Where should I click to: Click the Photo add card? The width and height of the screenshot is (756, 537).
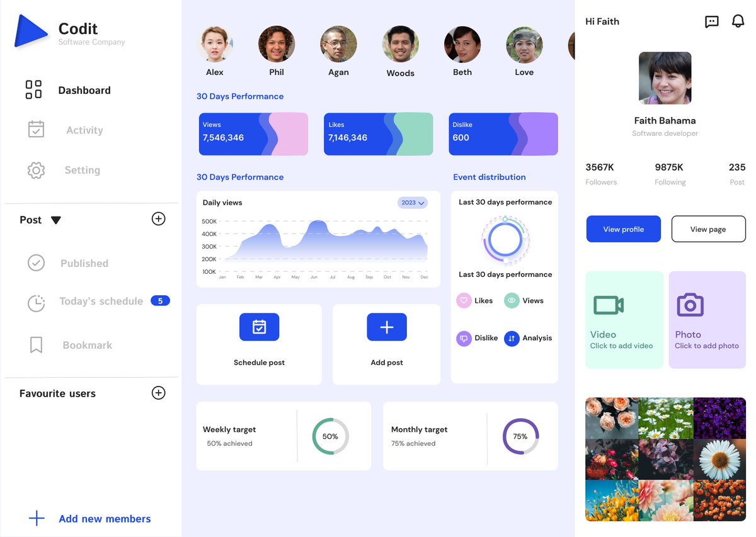pos(707,320)
